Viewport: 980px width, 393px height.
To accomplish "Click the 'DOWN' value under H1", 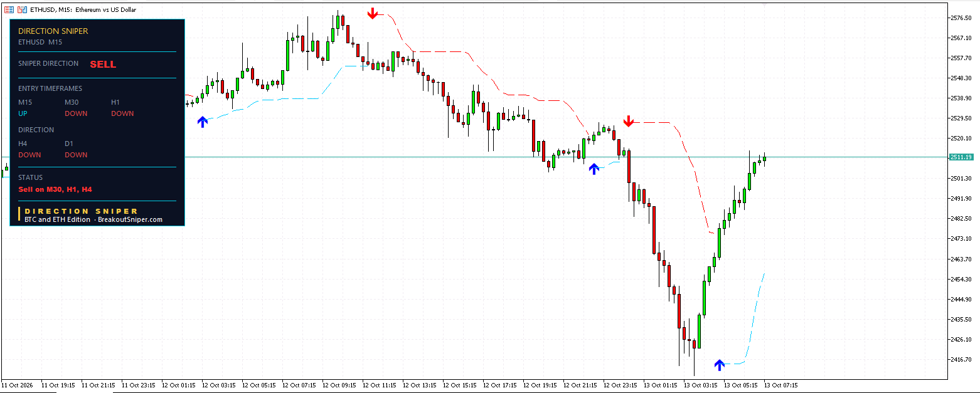I will point(122,113).
